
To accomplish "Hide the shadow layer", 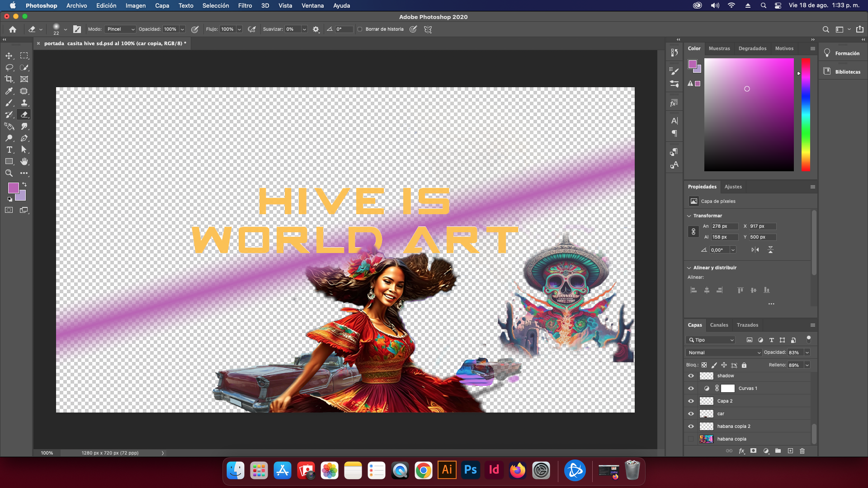I will pos(691,376).
